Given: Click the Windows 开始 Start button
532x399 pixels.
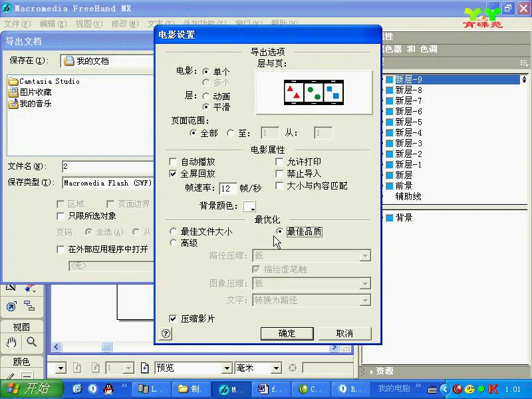Looking at the screenshot, I should tap(31, 389).
